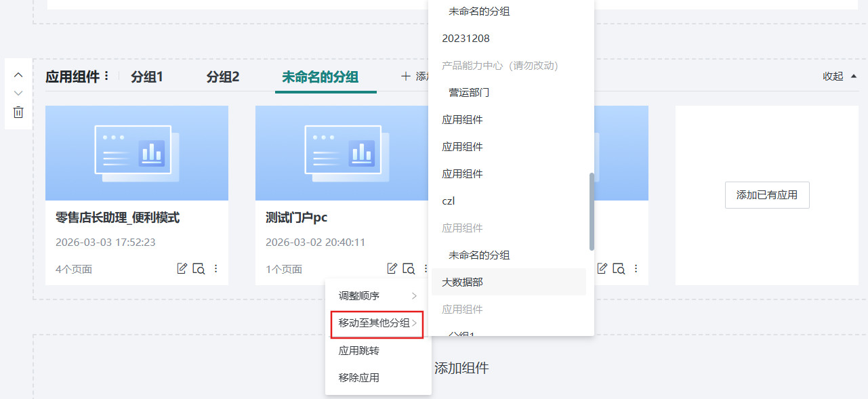Click the 添加已有应用 button

click(767, 195)
